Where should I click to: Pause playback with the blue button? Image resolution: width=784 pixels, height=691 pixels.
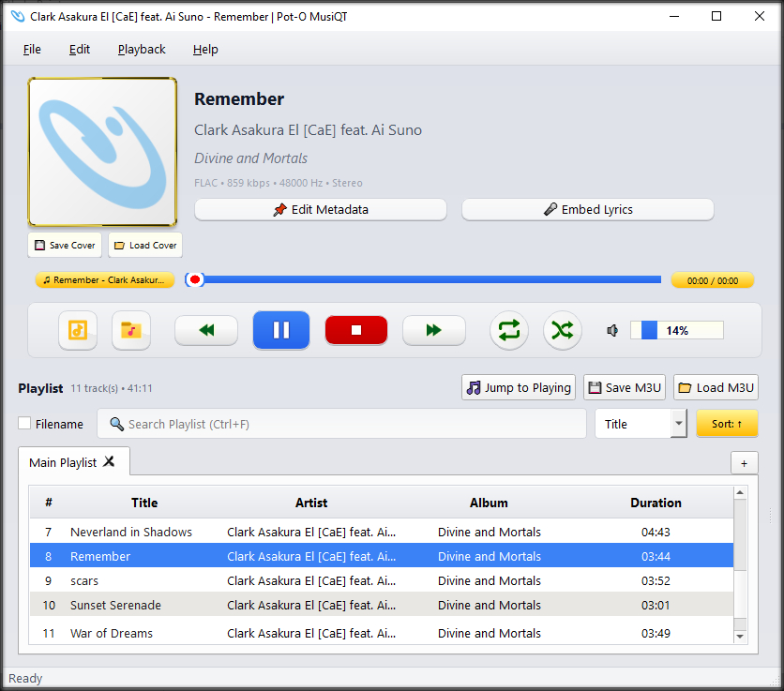281,330
